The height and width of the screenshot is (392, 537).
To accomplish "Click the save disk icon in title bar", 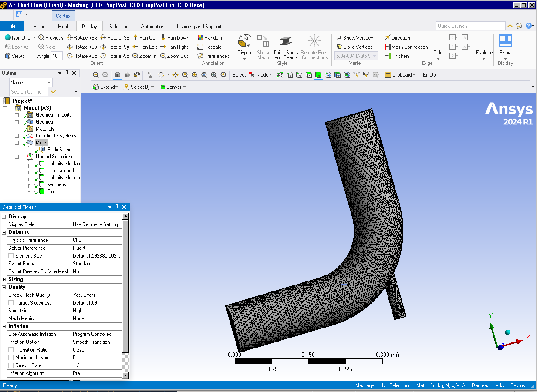I will pos(19,14).
